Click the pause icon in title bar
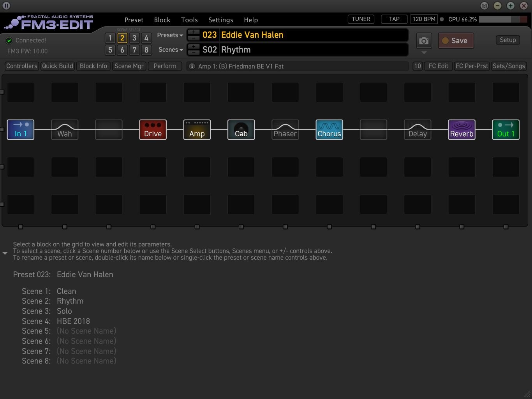532x399 pixels. 6,5
